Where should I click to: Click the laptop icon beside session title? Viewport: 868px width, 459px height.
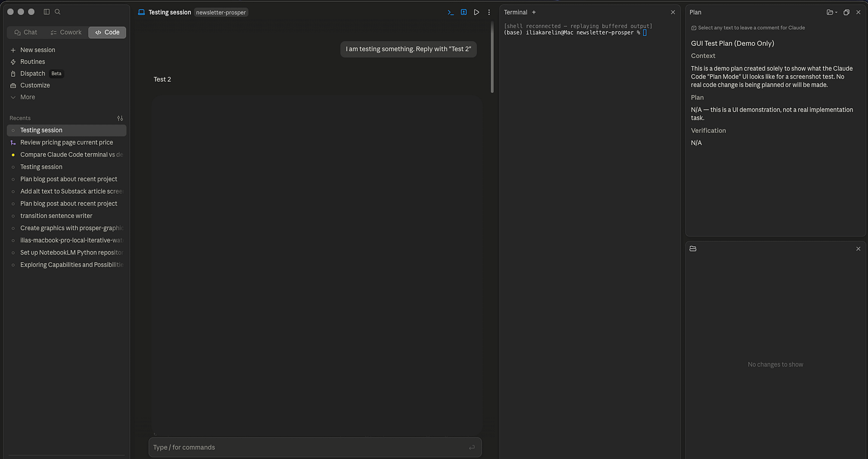(x=141, y=12)
